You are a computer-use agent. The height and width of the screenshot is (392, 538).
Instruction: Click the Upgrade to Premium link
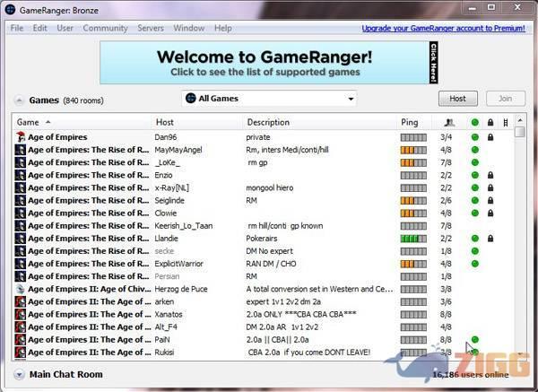[445, 29]
